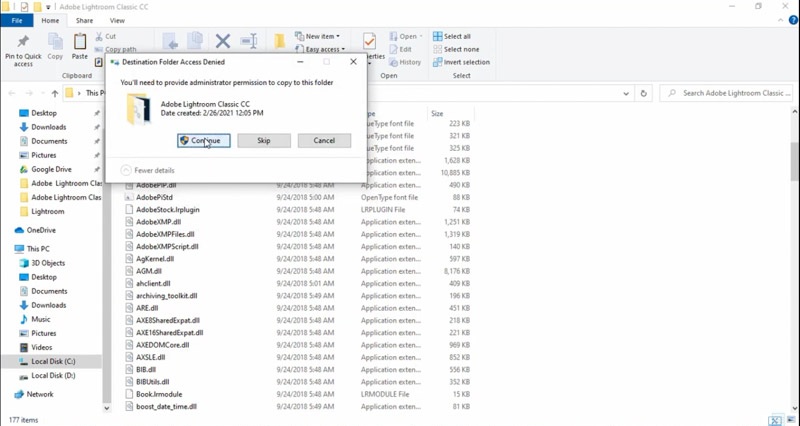Open the Quick Access Toolbar customize arrow

point(48,7)
